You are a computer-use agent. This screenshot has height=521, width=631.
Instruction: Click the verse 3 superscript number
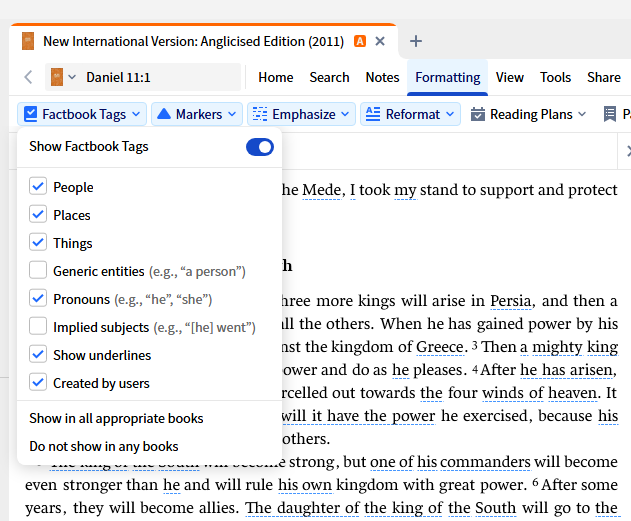tap(474, 345)
